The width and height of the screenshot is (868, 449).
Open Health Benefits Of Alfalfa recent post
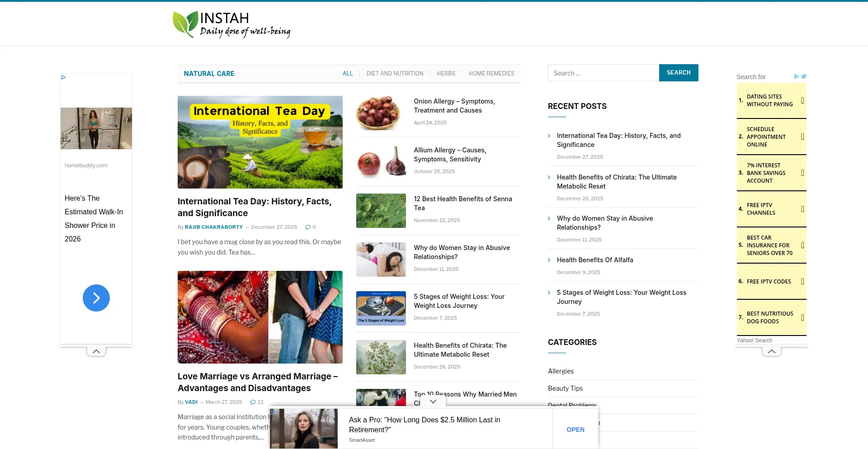[x=595, y=260]
